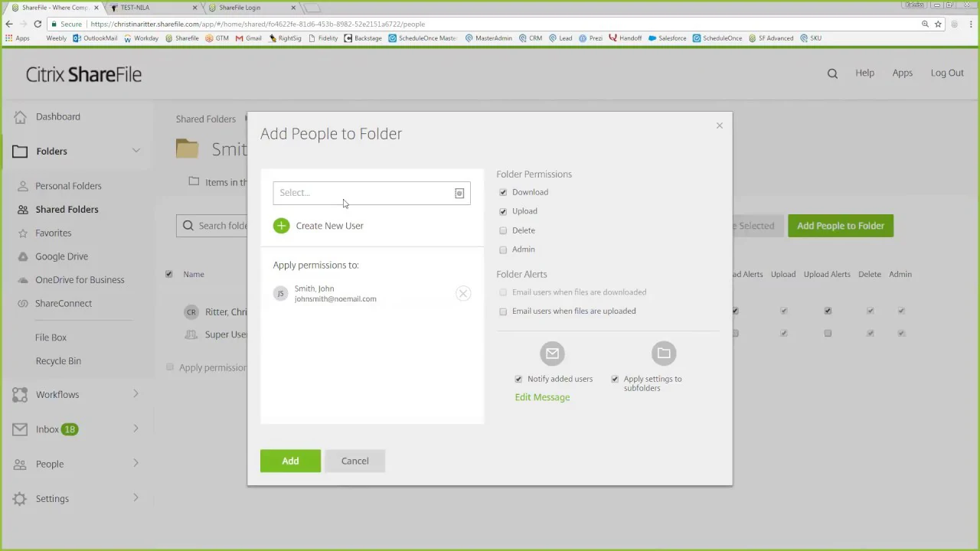Screen dimensions: 980x551
Task: Reload the page with the refresh icon
Action: (x=38, y=24)
